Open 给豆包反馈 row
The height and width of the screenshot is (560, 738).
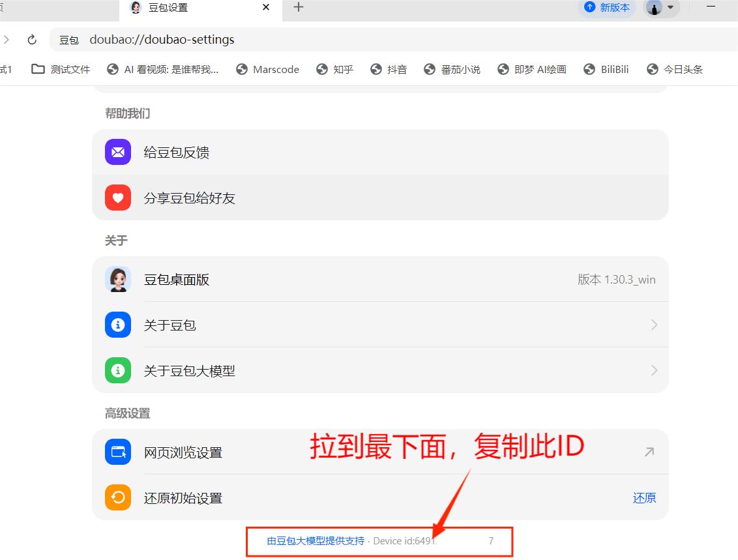pos(380,152)
